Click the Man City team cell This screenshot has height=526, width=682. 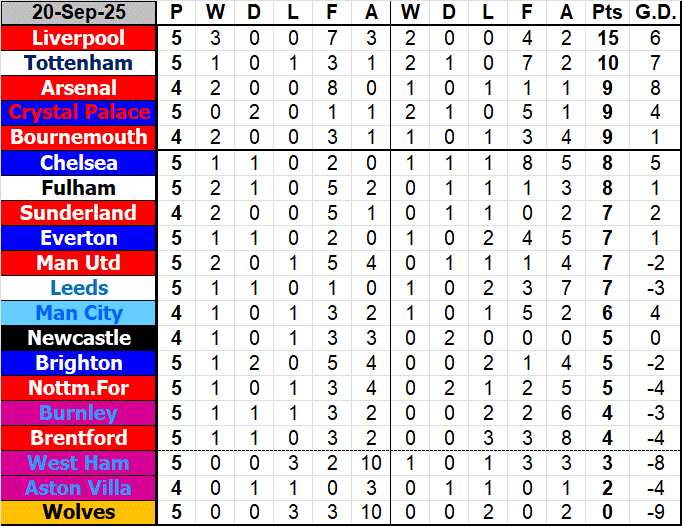(79, 313)
